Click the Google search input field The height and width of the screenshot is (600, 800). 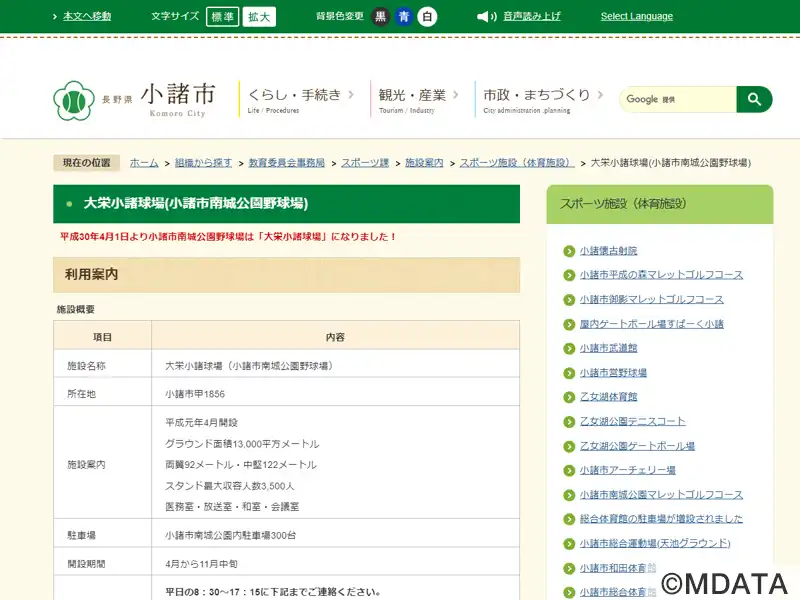pyautogui.click(x=678, y=99)
